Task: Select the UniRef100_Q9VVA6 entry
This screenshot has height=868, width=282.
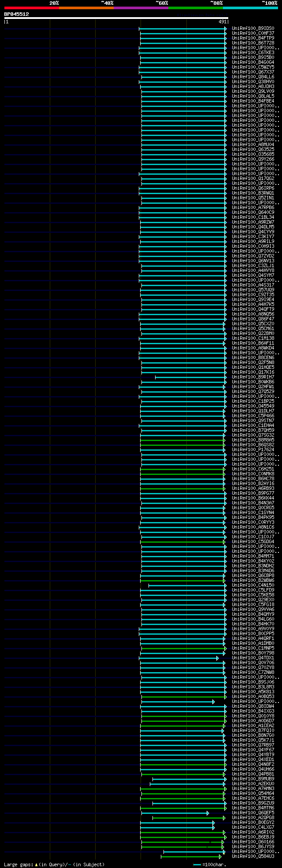Action: (253, 610)
